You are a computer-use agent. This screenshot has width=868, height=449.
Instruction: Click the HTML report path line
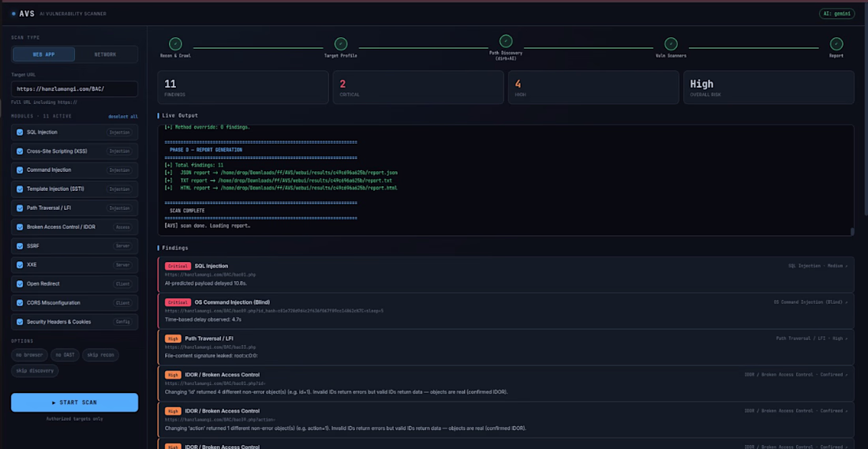point(281,189)
